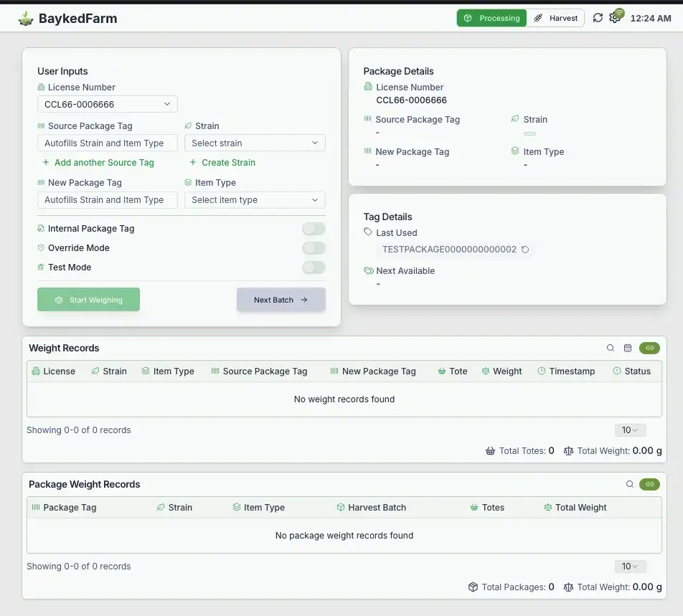683x616 pixels.
Task: Click scale icon beside Weight Records Total Weight
Action: click(x=568, y=451)
